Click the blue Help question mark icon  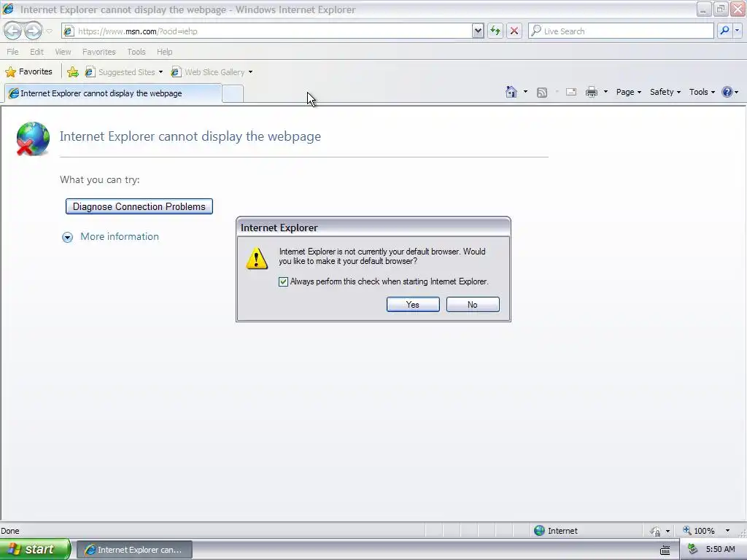pos(727,92)
